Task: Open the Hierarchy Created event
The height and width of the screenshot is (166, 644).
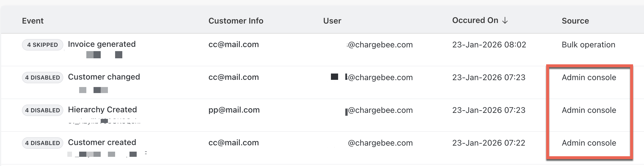Action: coord(102,110)
